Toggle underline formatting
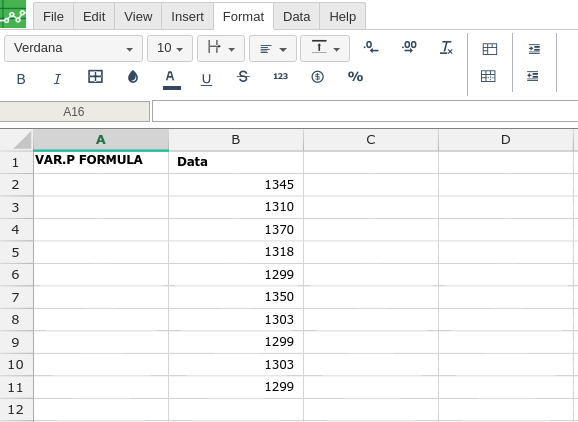Viewport: 578px width, 422px height. [x=206, y=79]
